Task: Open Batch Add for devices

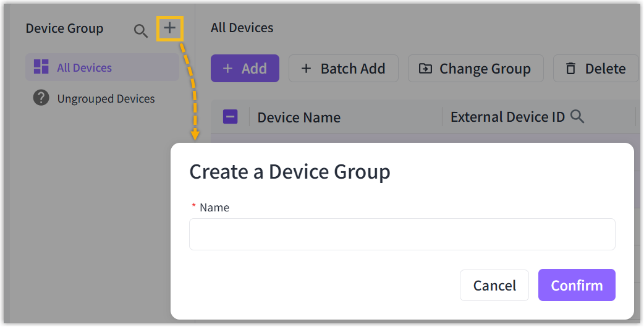Action: [344, 69]
